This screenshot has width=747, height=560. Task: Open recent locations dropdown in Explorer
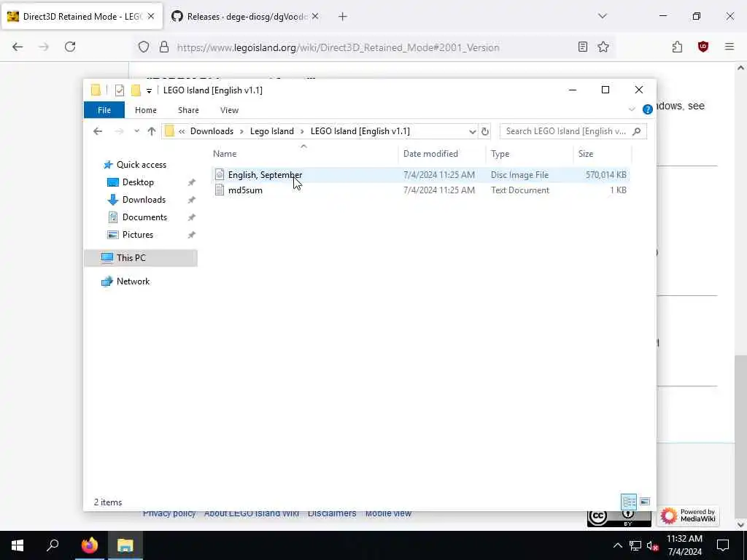click(136, 131)
